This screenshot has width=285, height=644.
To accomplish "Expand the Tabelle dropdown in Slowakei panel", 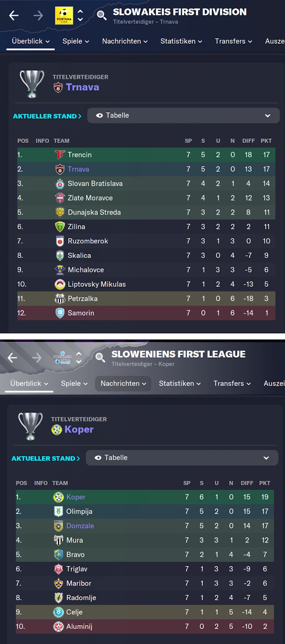I will click(183, 115).
